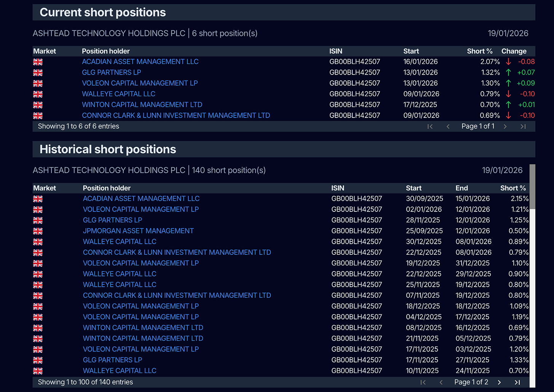Click the 2.07% short value for Acadian
This screenshot has height=392, width=554.
(x=490, y=62)
